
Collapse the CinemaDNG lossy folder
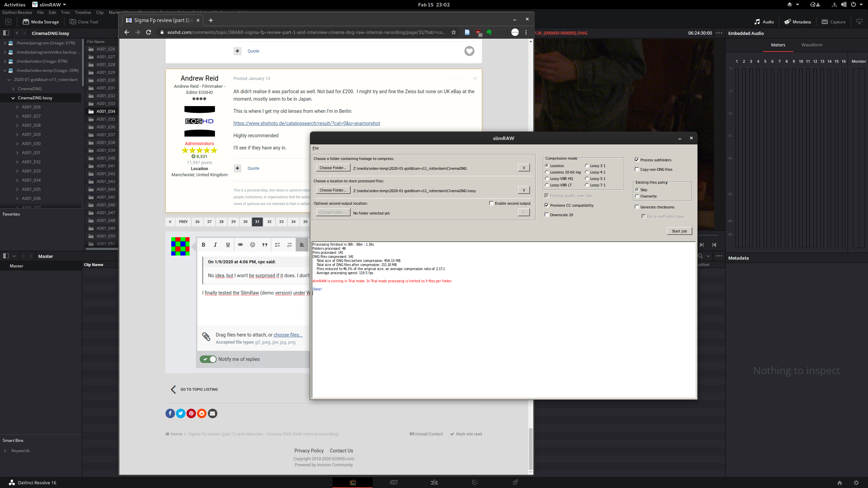pyautogui.click(x=13, y=98)
